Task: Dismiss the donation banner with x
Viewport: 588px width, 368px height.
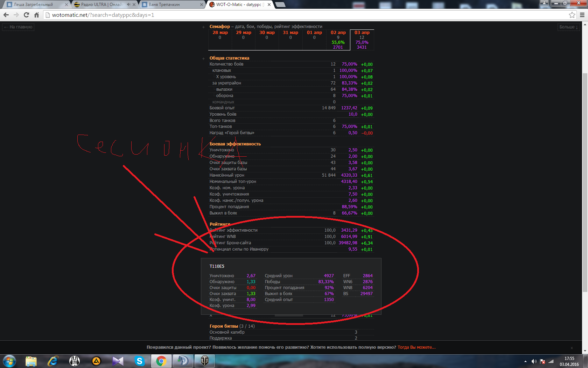Action: [572, 348]
